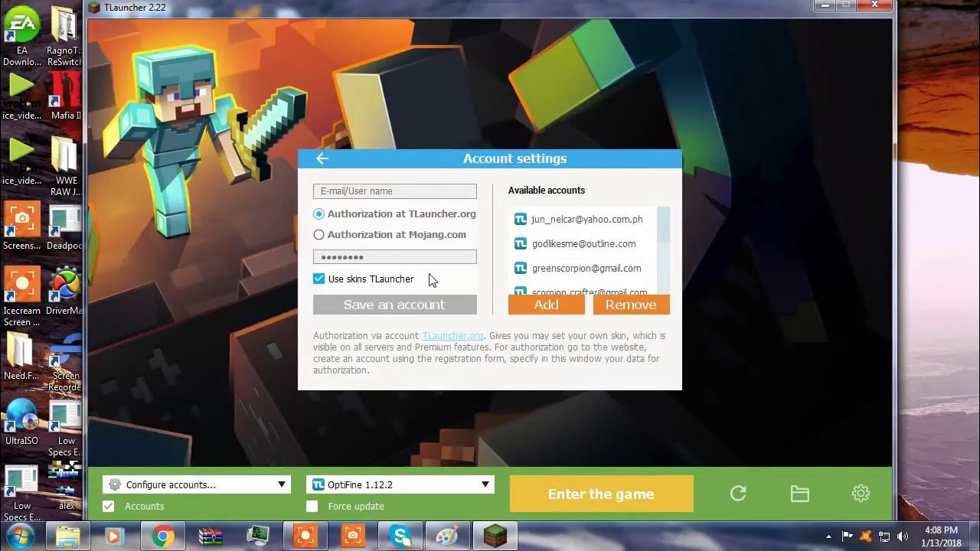
Task: Select the RagnoT ReSwitch folder on desktop
Action: click(64, 37)
